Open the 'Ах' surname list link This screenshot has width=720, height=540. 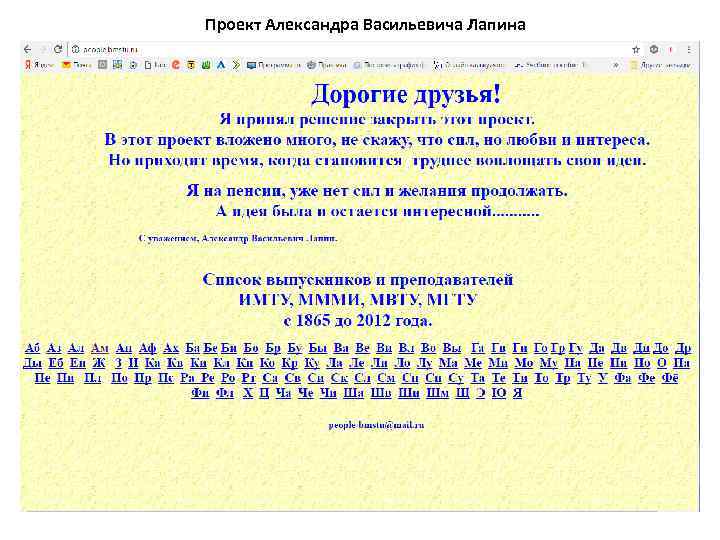(x=171, y=348)
